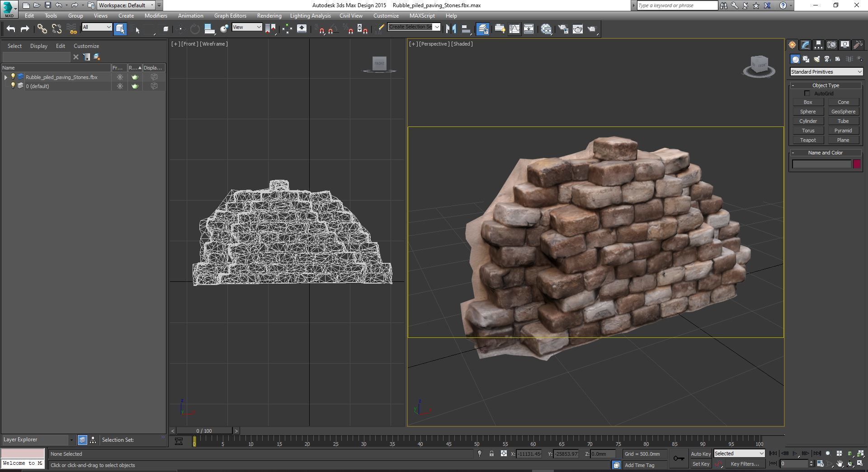
Task: Click the Torus primitive button
Action: coord(808,131)
